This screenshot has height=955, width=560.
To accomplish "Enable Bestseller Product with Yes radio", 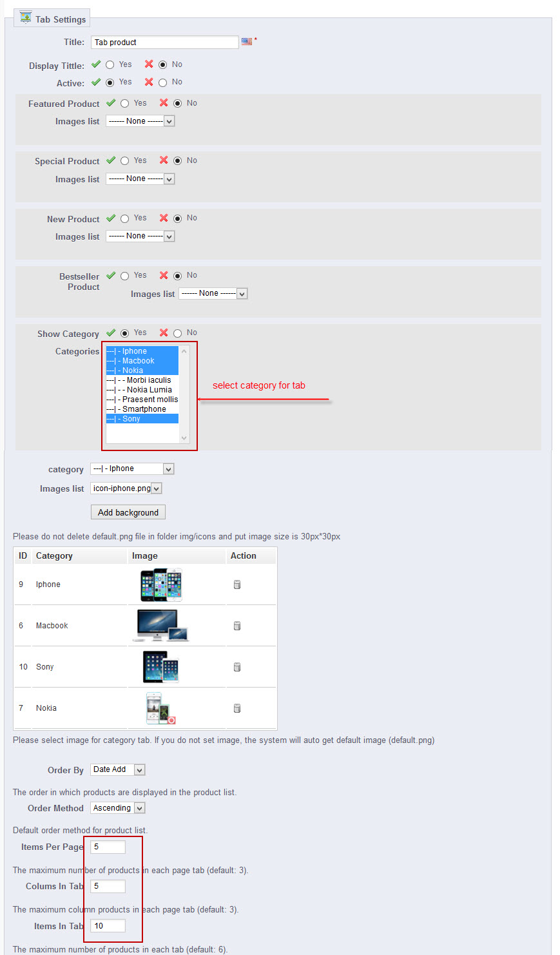I will [x=125, y=276].
